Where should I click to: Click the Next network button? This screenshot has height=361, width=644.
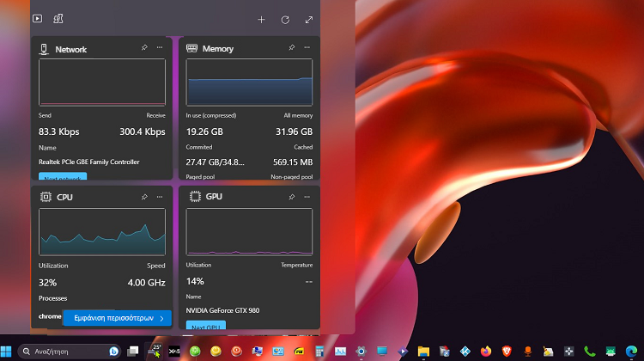(x=63, y=176)
